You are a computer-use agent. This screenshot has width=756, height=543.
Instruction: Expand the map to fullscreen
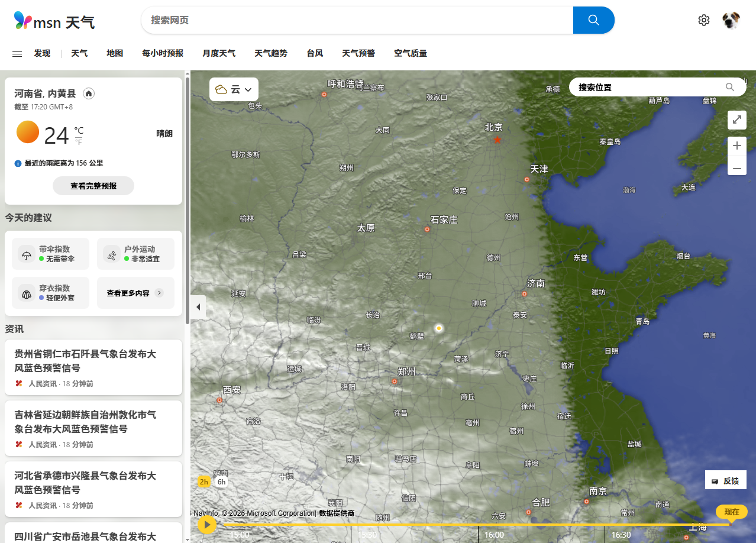[x=737, y=119]
